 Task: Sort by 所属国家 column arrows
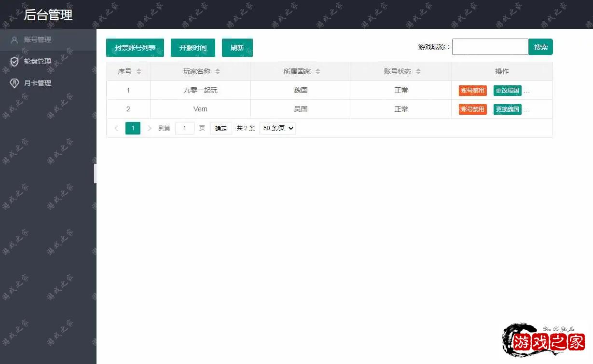(x=318, y=71)
